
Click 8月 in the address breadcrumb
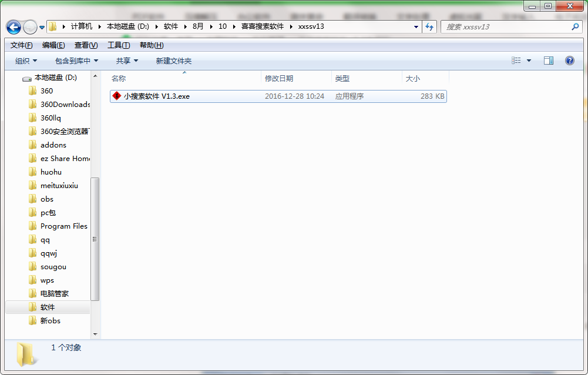tap(197, 26)
